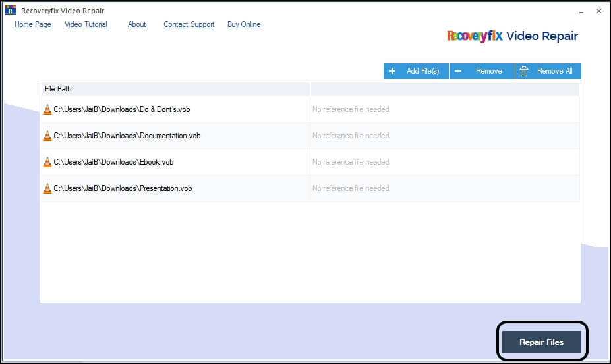
Task: Click the Remove All button label
Action: 555,71
